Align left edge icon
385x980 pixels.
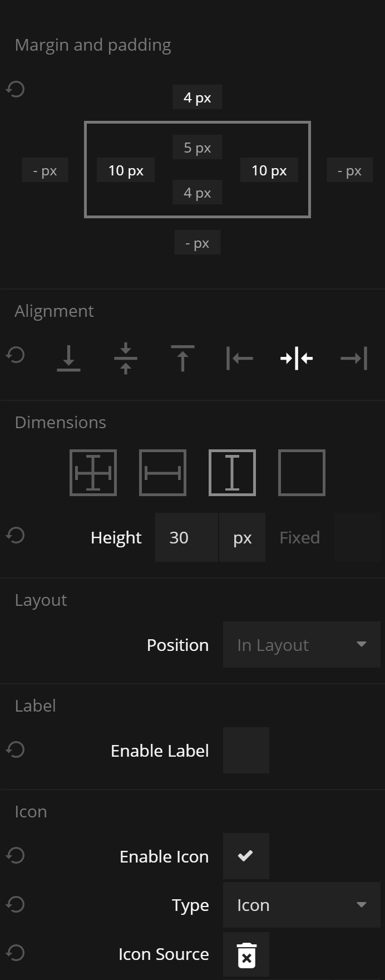coord(240,358)
